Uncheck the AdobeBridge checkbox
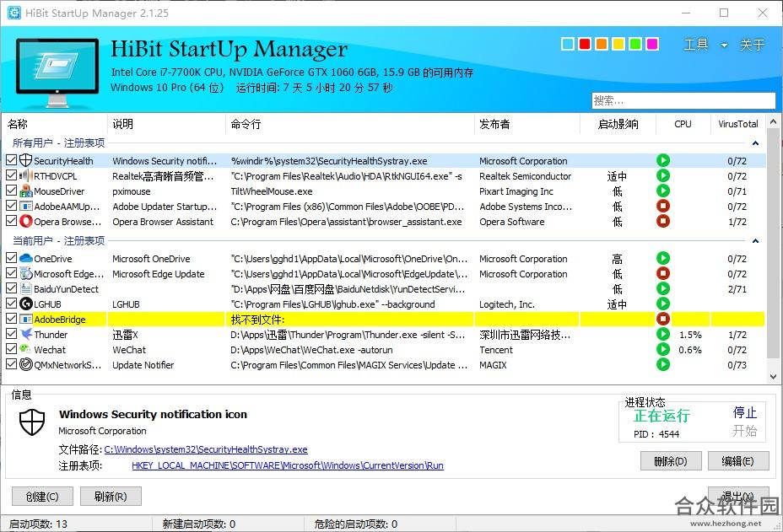This screenshot has width=783, height=532. [12, 319]
